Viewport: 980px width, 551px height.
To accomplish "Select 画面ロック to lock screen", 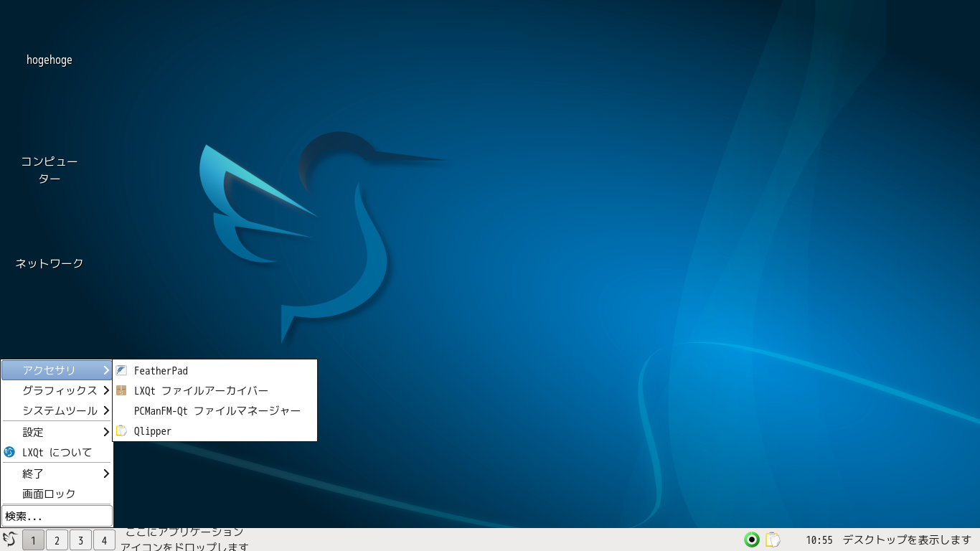I will [57, 494].
